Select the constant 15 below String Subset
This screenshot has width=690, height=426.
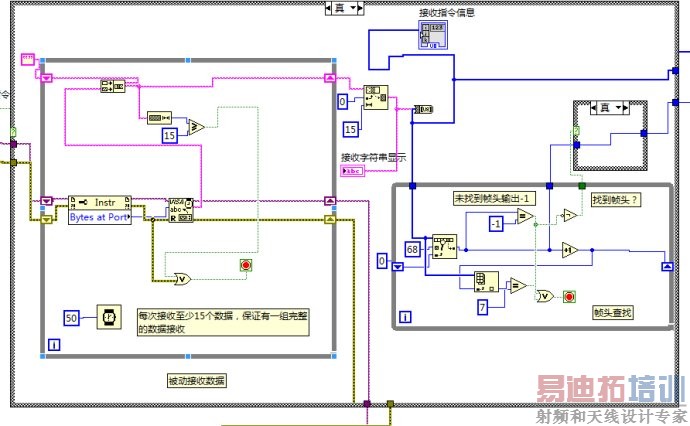pos(350,129)
